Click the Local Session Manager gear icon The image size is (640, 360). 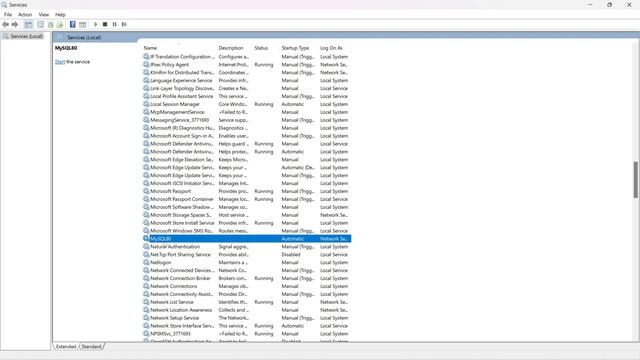click(146, 104)
